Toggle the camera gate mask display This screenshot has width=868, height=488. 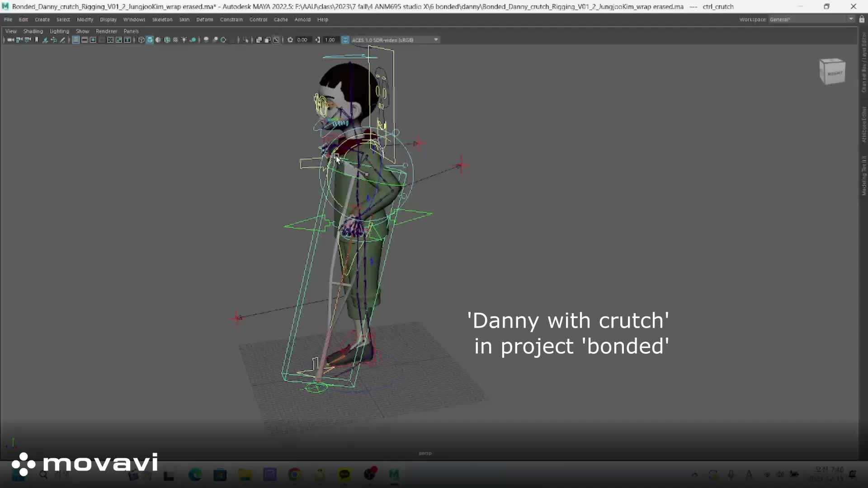[x=102, y=40]
